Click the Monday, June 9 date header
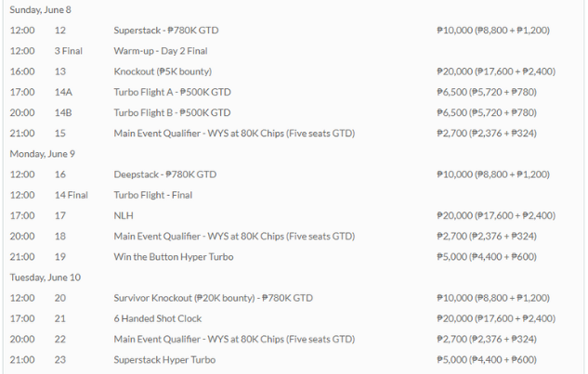The image size is (588, 374). (x=43, y=153)
